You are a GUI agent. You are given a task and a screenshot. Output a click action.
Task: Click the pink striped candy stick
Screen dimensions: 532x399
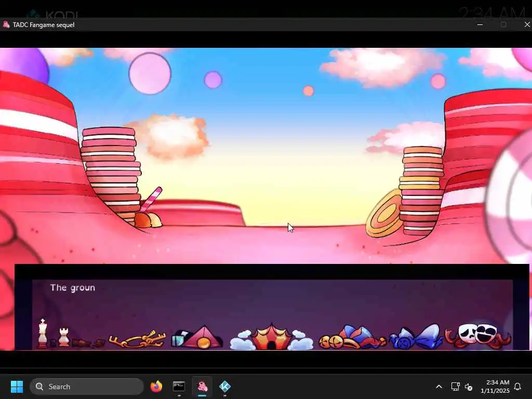point(151,199)
